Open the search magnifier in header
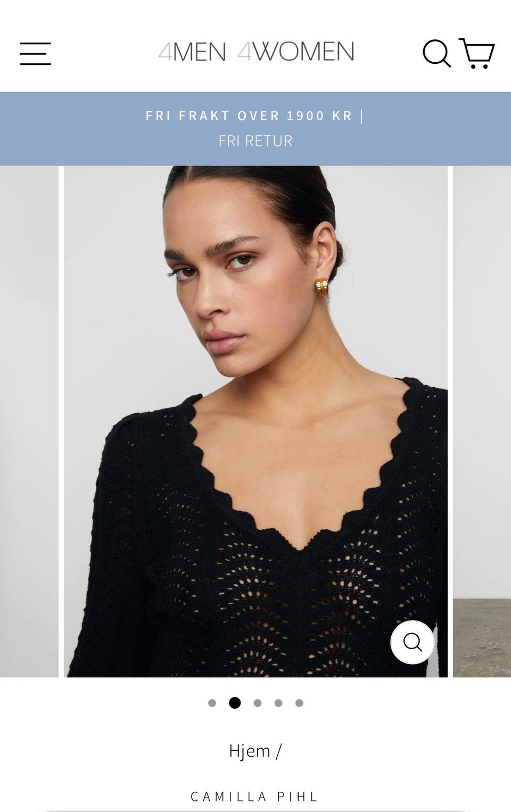Viewport: 511px width, 812px height. [436, 53]
